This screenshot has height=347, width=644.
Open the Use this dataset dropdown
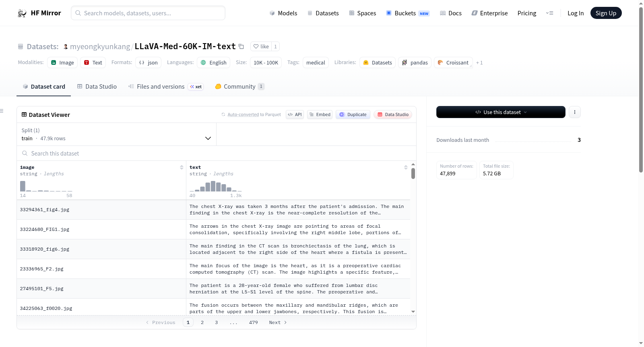501,112
